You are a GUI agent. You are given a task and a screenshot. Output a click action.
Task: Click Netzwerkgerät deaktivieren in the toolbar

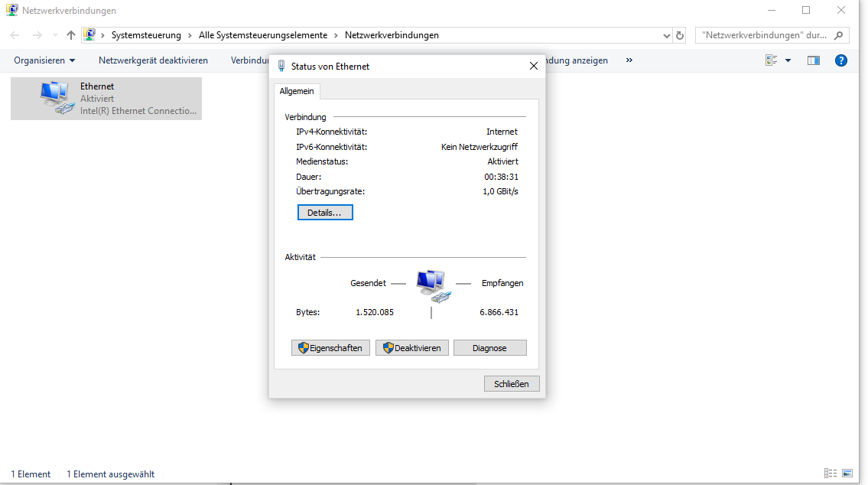(x=154, y=60)
